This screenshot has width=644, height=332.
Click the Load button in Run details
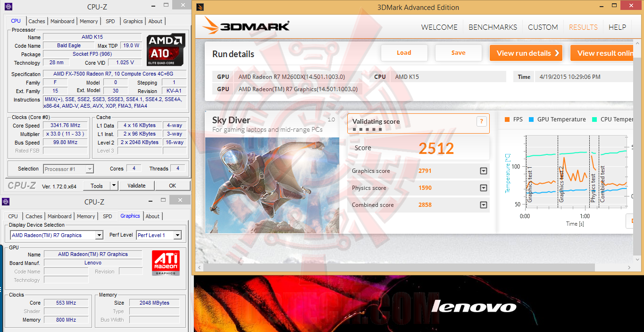(x=404, y=53)
